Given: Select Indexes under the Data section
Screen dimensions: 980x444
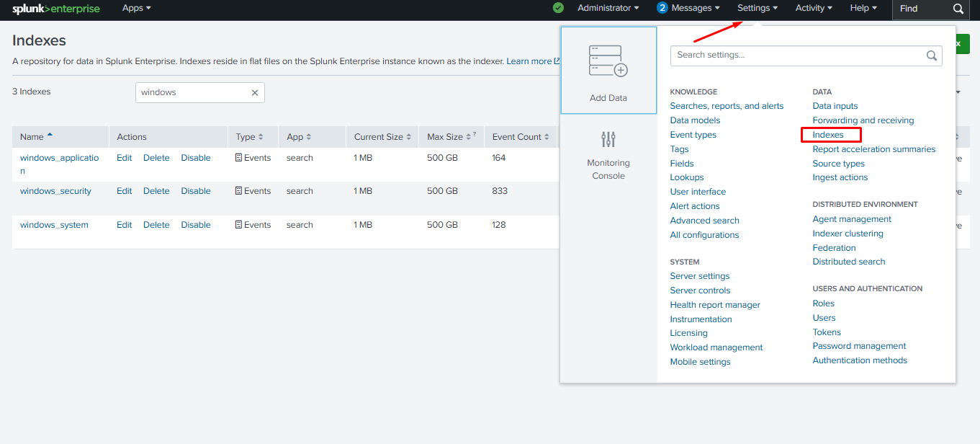Looking at the screenshot, I should [830, 134].
